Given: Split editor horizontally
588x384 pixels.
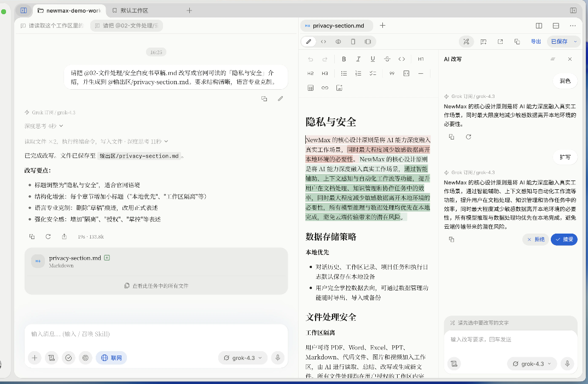Looking at the screenshot, I should point(556,26).
